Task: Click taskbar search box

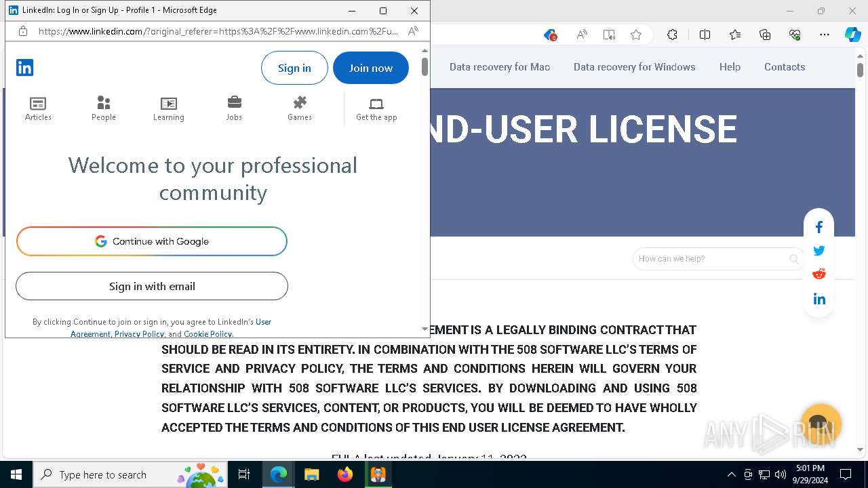Action: [x=130, y=474]
